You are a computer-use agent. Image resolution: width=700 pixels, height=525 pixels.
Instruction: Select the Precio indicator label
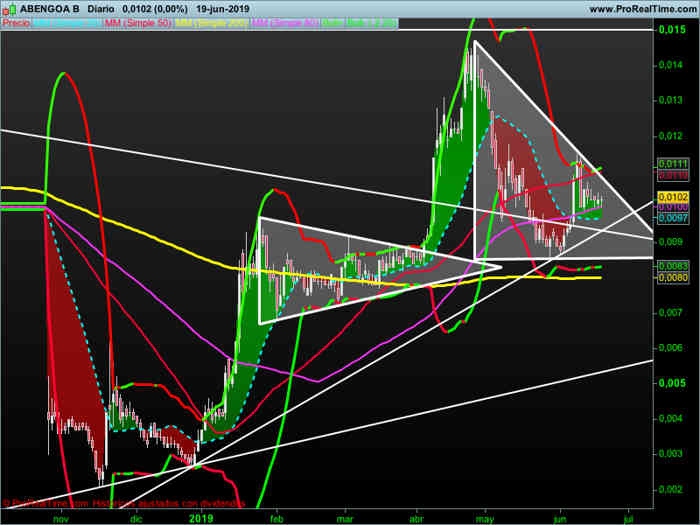[16, 23]
